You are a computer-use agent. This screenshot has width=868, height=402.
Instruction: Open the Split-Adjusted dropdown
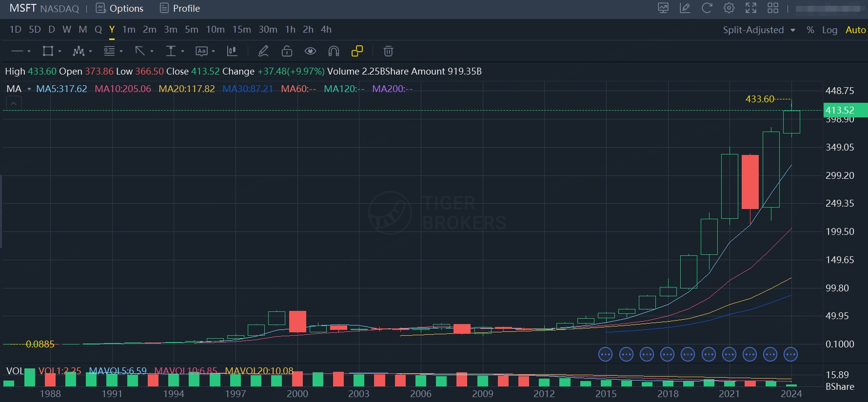click(759, 30)
